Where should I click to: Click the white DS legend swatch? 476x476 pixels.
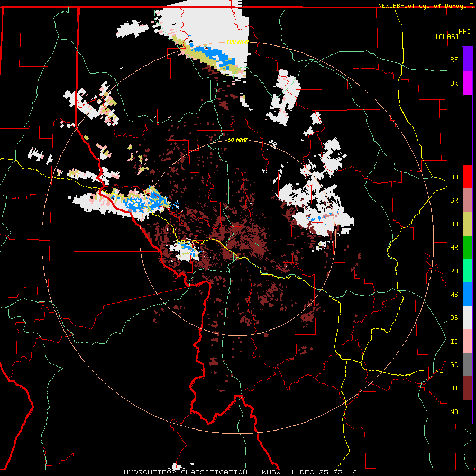pyautogui.click(x=467, y=317)
